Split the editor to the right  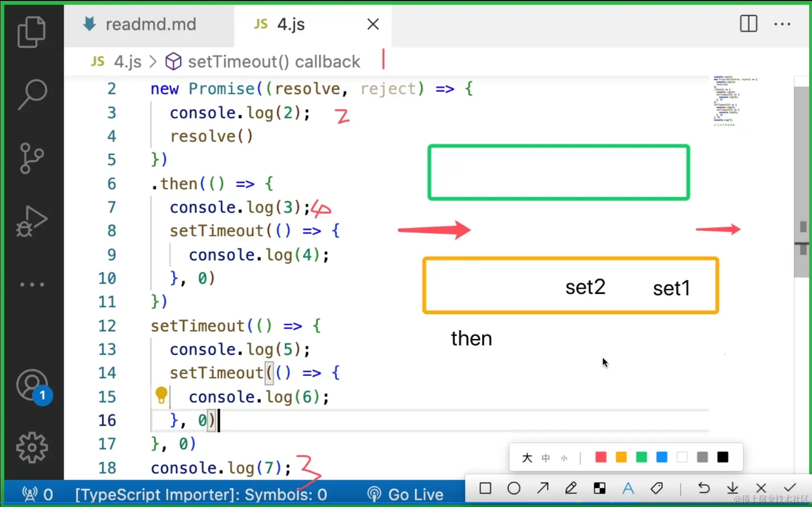[x=749, y=23]
